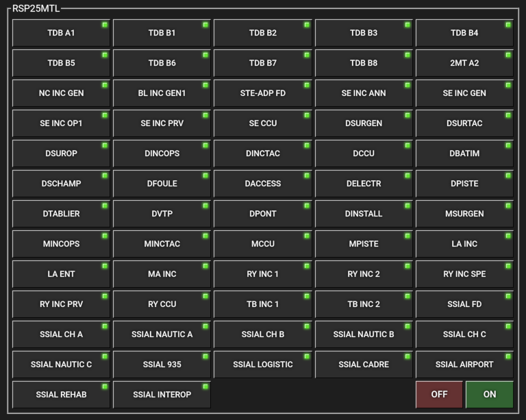This screenshot has width=526, height=420.
Task: Click the TB INC 2 button
Action: 364,304
